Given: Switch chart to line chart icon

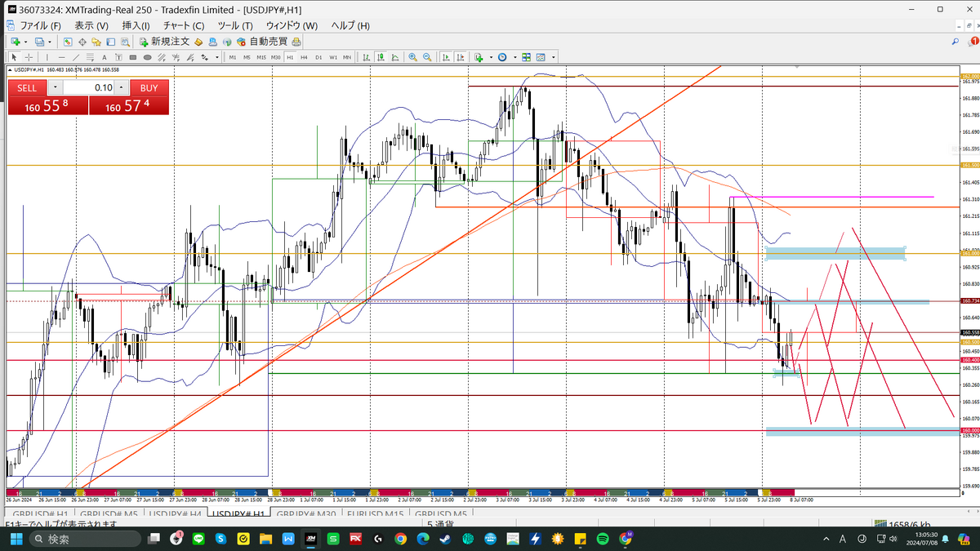Looking at the screenshot, I should tap(395, 57).
